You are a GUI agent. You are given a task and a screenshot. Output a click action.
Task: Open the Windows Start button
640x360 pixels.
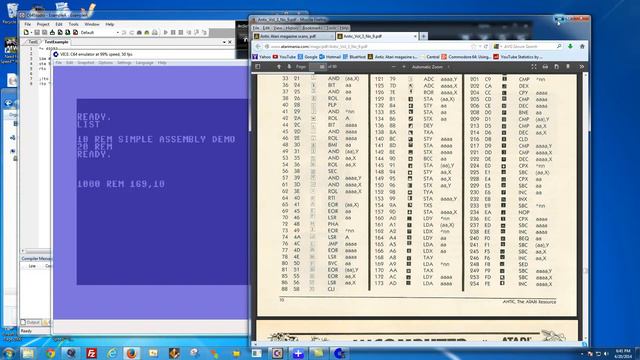point(8,353)
